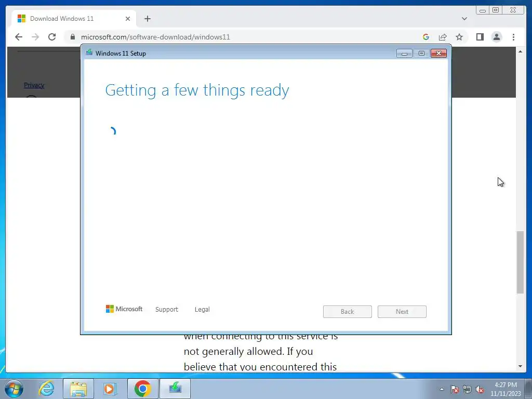Close the Download Windows 11 tab
This screenshot has width=532, height=399.
pos(128,19)
